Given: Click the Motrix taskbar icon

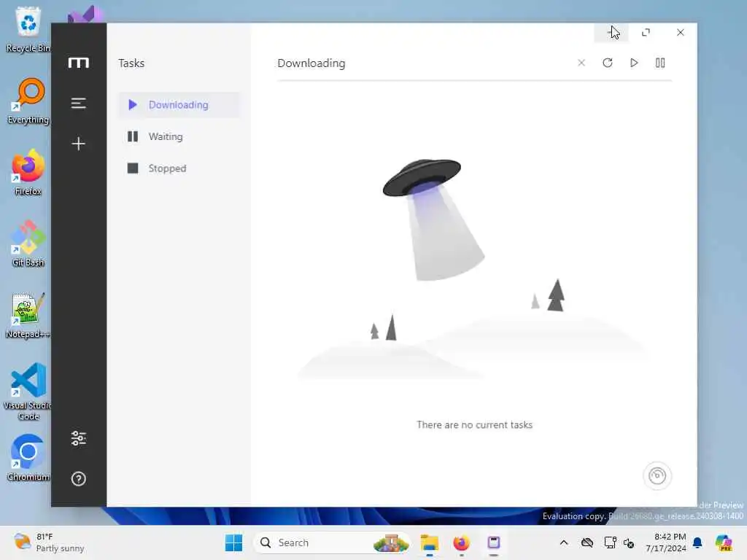Looking at the screenshot, I should point(494,542).
